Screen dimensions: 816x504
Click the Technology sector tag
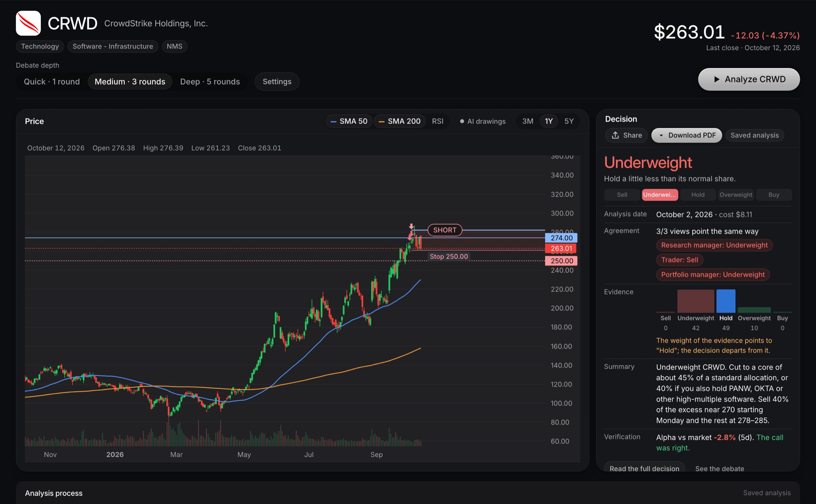(x=40, y=46)
